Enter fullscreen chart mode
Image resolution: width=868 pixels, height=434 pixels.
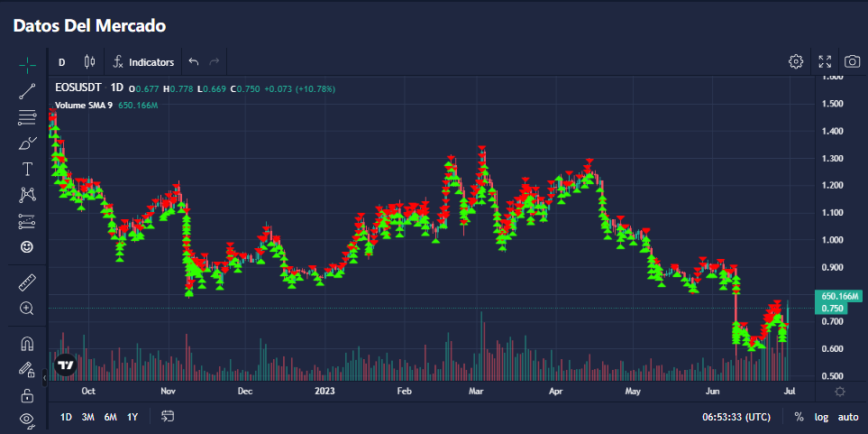(824, 61)
